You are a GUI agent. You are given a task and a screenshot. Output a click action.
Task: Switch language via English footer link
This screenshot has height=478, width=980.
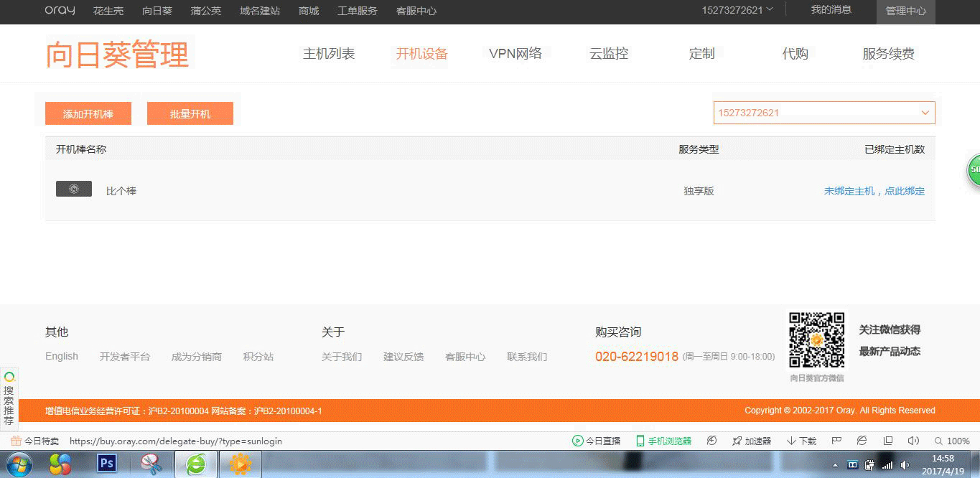[x=62, y=357]
